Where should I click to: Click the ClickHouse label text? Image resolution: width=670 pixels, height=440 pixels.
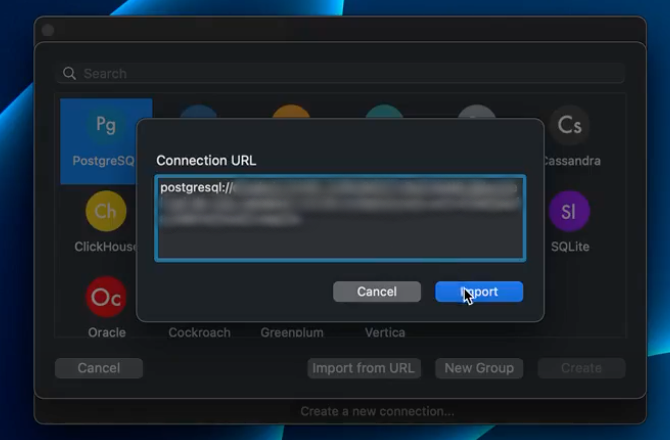coord(106,246)
